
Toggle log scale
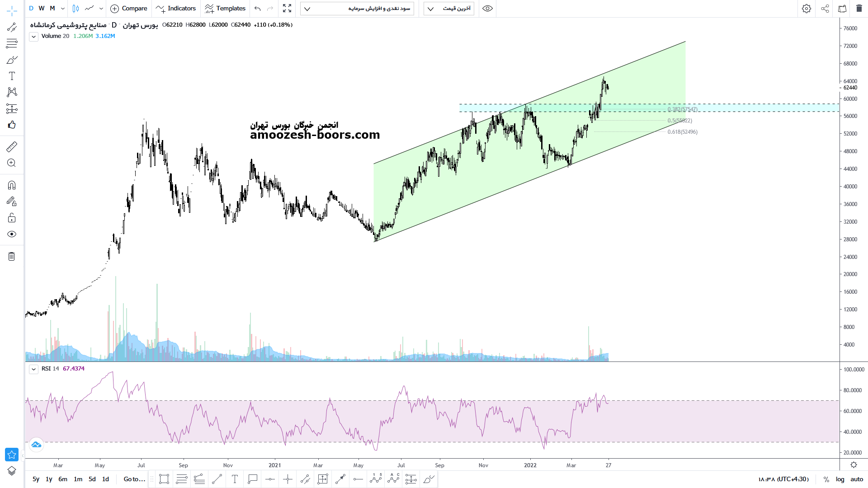pos(840,479)
